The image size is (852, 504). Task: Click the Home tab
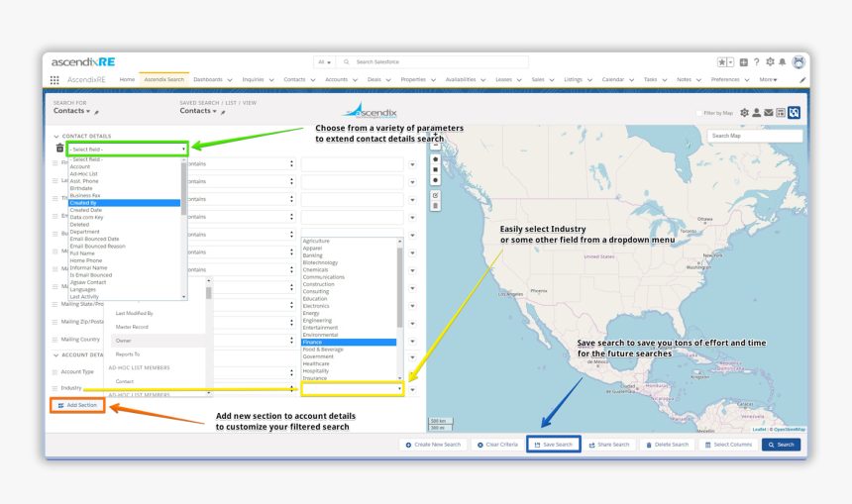(x=127, y=80)
